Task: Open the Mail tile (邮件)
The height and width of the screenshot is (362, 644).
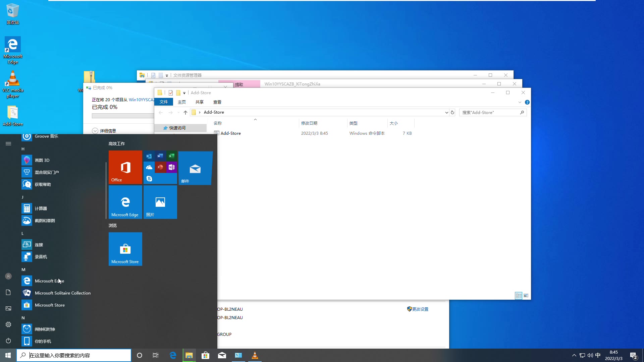Action: click(x=195, y=168)
